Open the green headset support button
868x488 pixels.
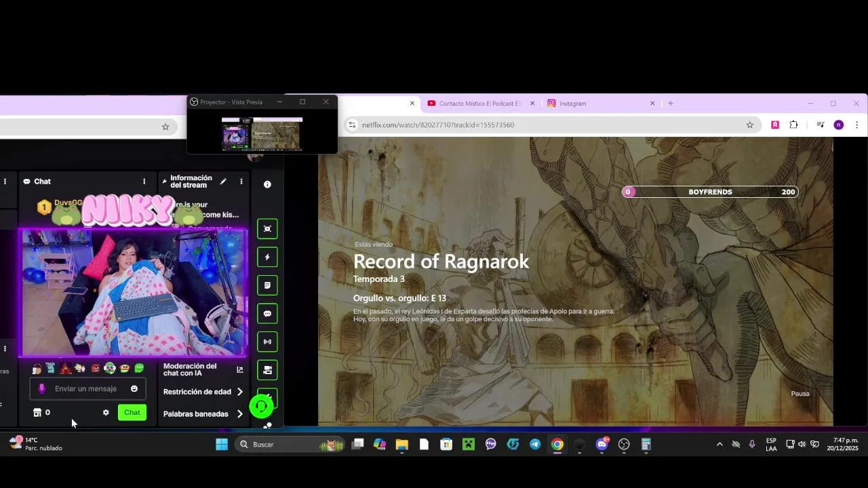pos(261,406)
